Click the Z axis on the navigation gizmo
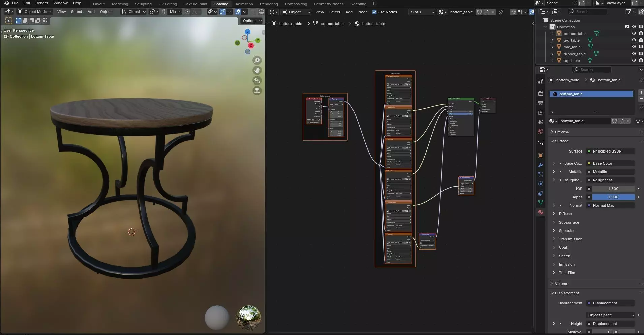 point(248,32)
